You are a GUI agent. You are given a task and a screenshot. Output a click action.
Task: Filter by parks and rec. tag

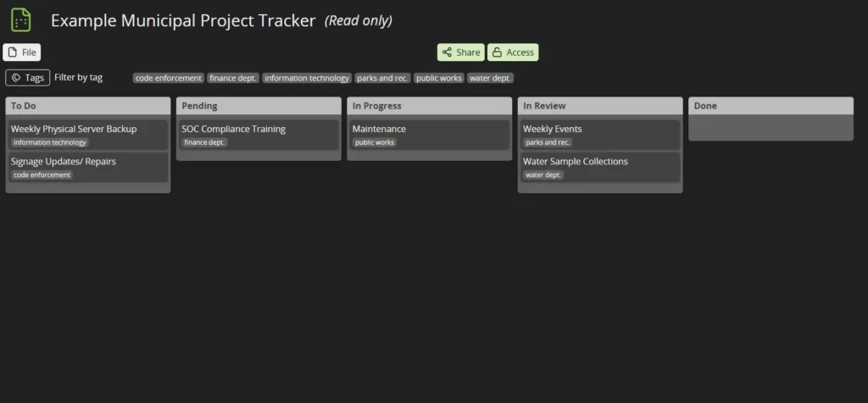382,79
